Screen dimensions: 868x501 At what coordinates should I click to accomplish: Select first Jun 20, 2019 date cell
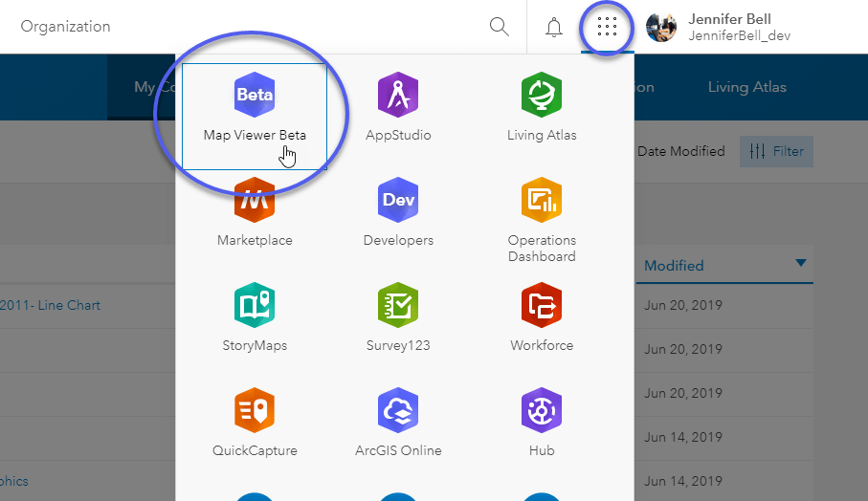pos(683,305)
